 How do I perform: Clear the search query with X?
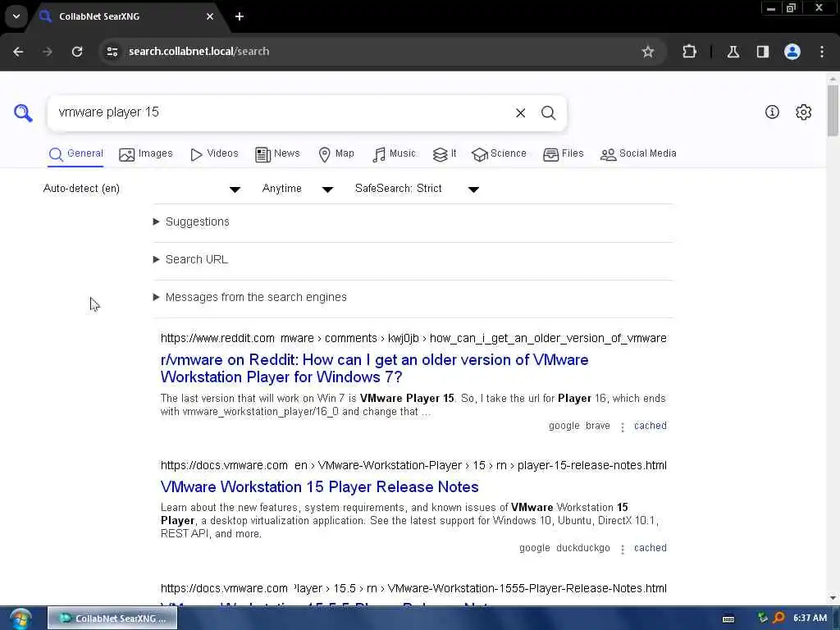520,112
